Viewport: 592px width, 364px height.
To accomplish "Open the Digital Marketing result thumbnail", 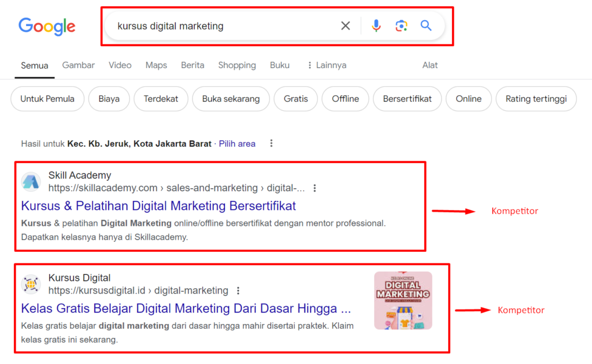I will tap(403, 300).
